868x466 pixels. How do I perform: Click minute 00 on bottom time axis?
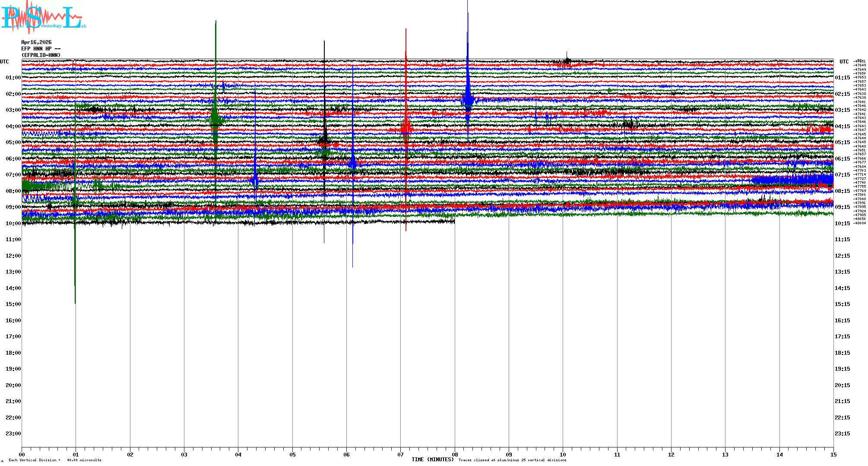pyautogui.click(x=22, y=454)
